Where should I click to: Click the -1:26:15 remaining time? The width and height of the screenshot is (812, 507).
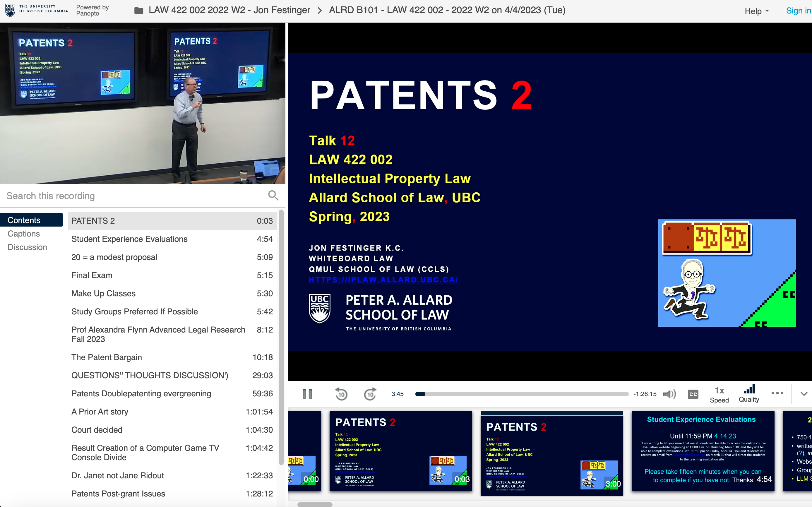tap(645, 394)
